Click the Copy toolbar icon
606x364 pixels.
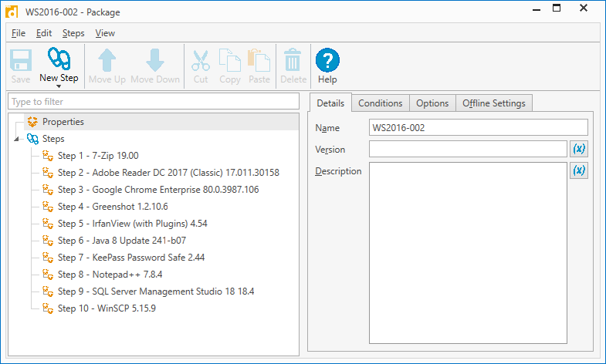(x=230, y=60)
